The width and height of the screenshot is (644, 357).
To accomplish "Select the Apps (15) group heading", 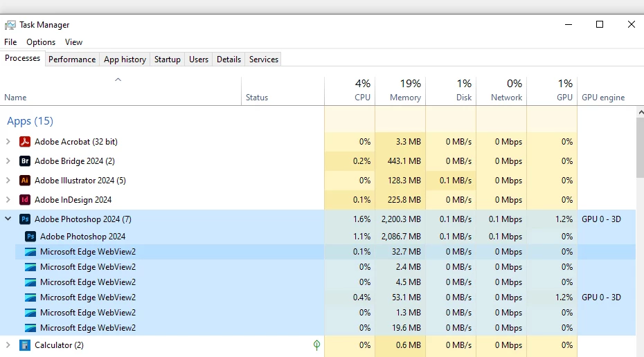I will (x=30, y=121).
